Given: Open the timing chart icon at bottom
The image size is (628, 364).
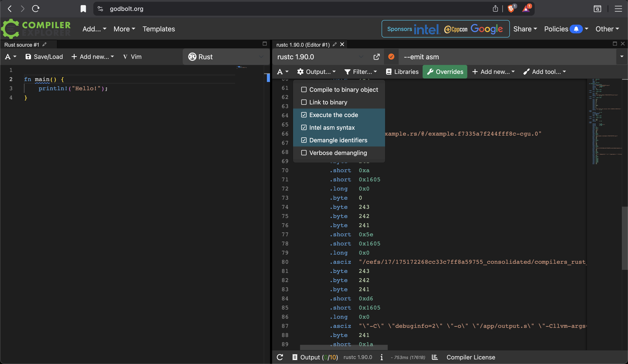Looking at the screenshot, I should click(x=435, y=357).
